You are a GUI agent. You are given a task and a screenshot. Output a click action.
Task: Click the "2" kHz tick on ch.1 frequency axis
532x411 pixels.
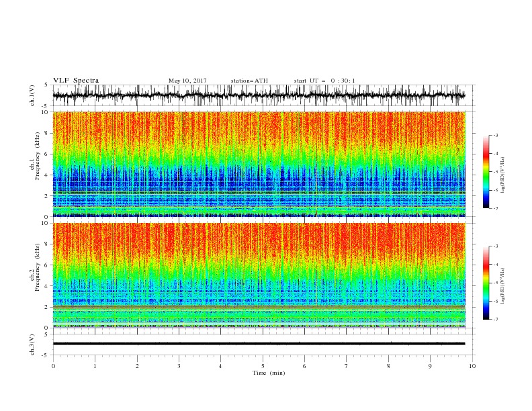click(x=46, y=195)
